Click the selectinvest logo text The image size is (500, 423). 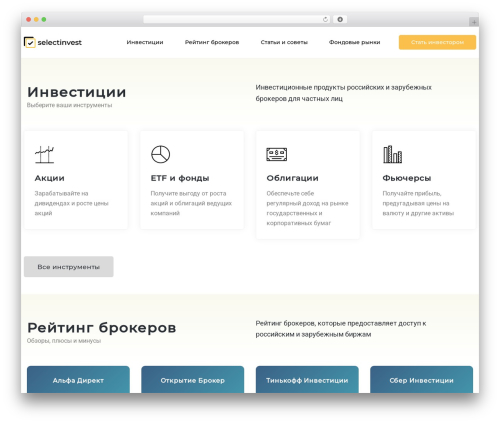pyautogui.click(x=60, y=42)
